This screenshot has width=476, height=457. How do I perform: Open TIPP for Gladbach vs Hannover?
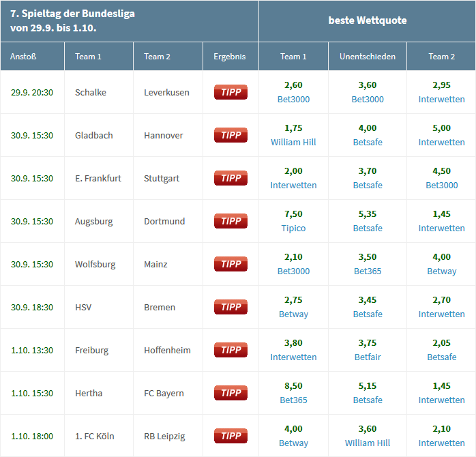coord(230,135)
